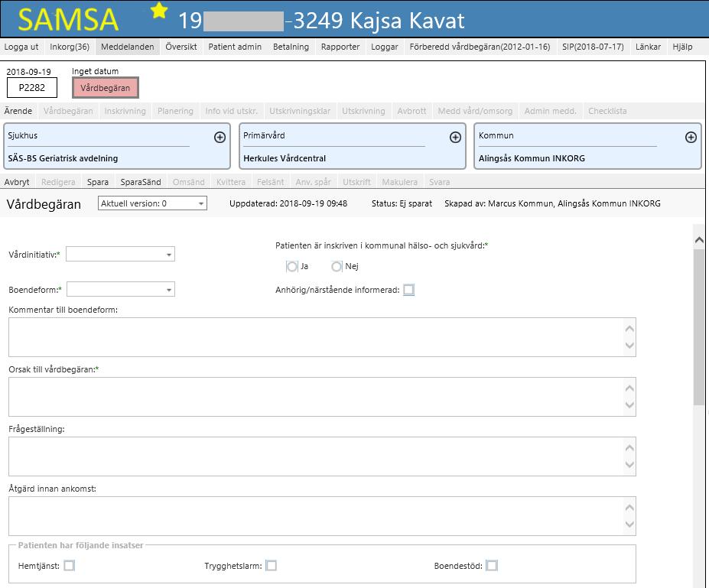Open the Aktuell version dropdown
The width and height of the screenshot is (709, 588).
[152, 203]
